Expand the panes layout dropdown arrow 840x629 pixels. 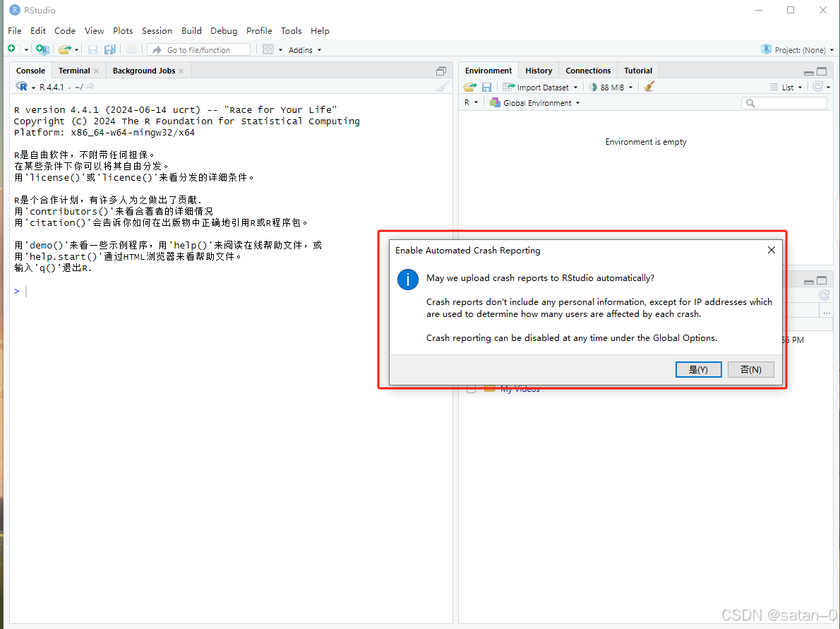(280, 50)
